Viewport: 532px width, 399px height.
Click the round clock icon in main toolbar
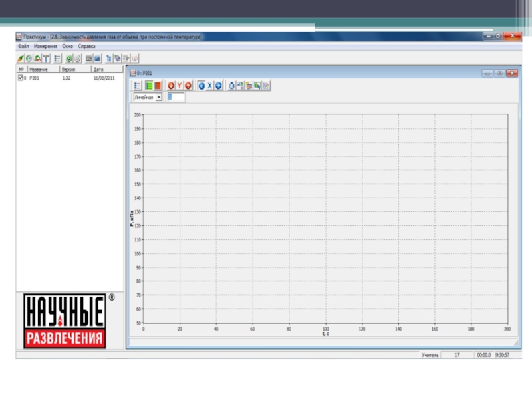coord(29,59)
